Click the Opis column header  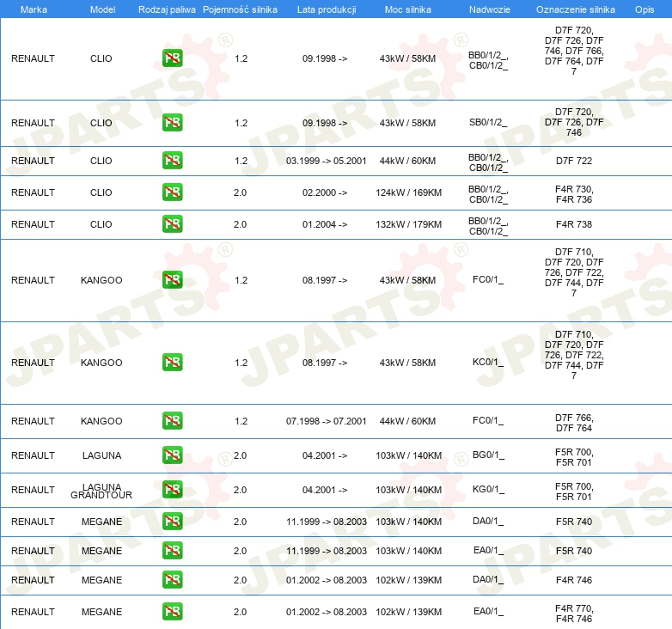(644, 9)
